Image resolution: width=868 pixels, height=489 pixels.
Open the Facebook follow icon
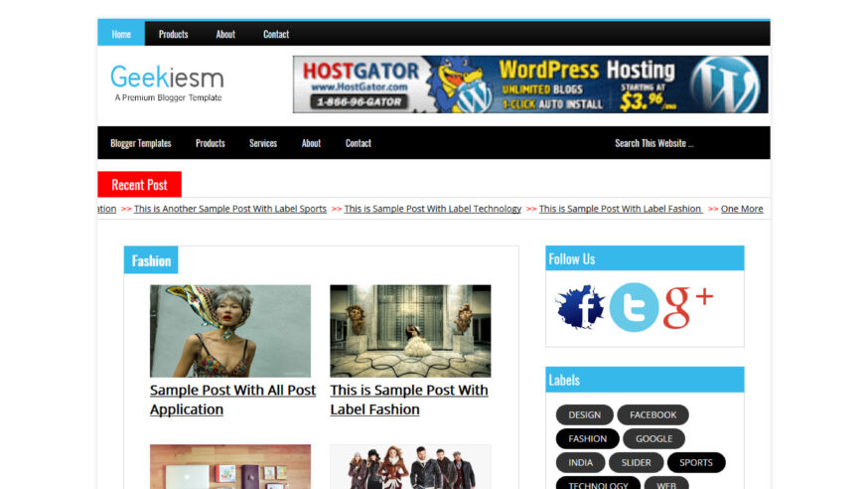(581, 307)
